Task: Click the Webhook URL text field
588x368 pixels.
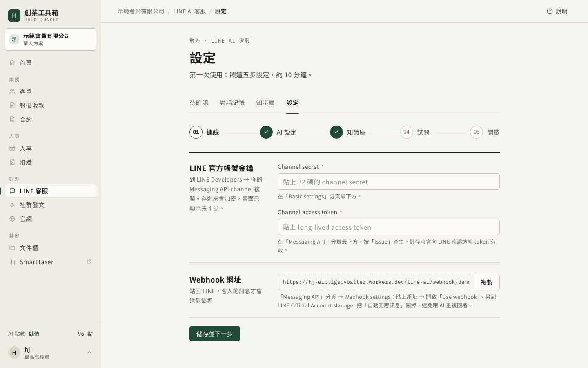Action: tap(376, 282)
